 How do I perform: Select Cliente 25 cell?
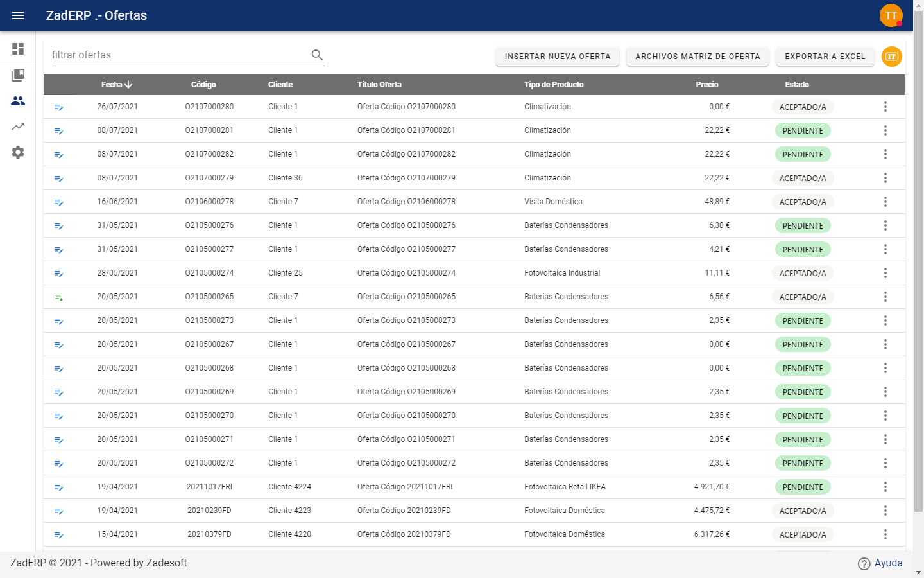tap(285, 273)
